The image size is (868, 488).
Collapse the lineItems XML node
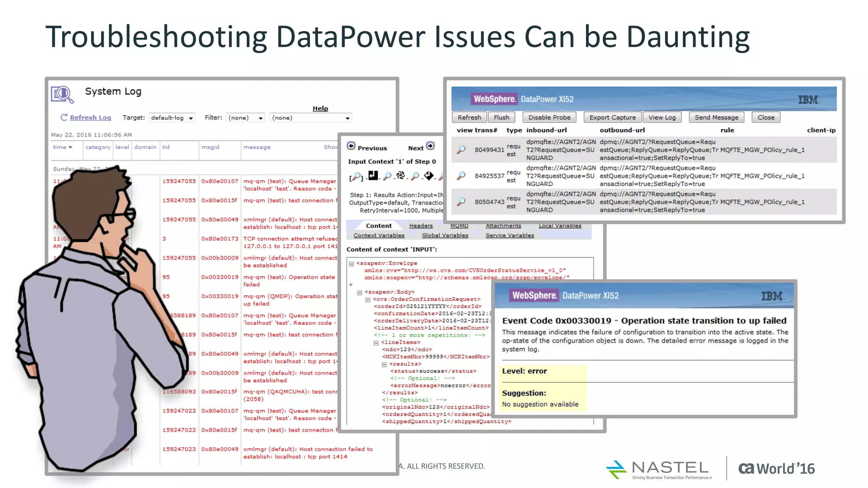click(376, 343)
